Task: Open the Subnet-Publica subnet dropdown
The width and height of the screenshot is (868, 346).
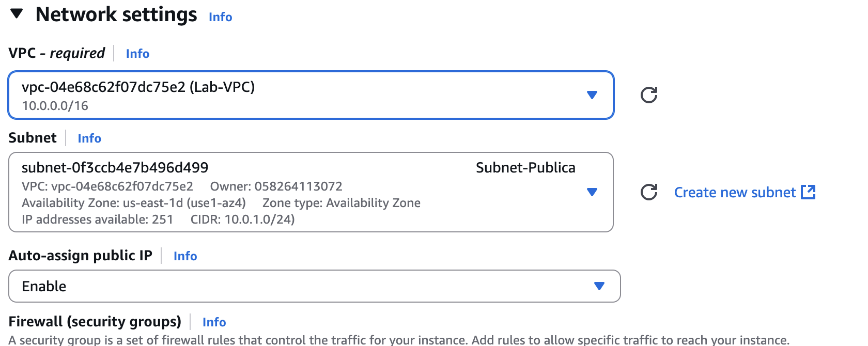Action: tap(310, 192)
